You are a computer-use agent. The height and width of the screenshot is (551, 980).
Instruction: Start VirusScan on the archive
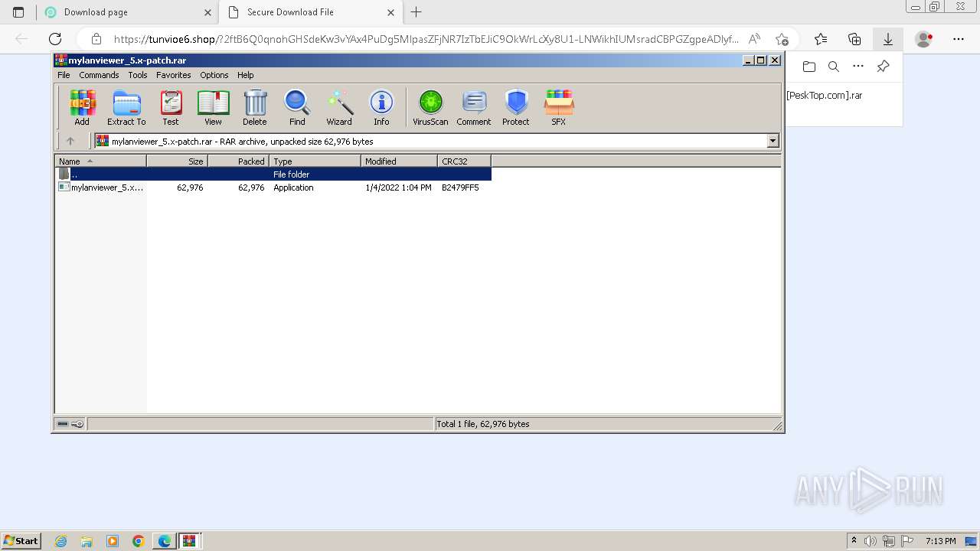430,108
